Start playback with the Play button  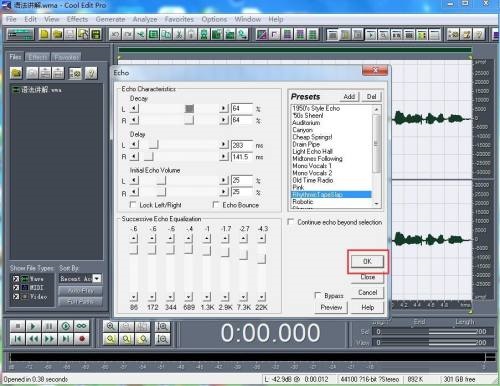coord(33,326)
